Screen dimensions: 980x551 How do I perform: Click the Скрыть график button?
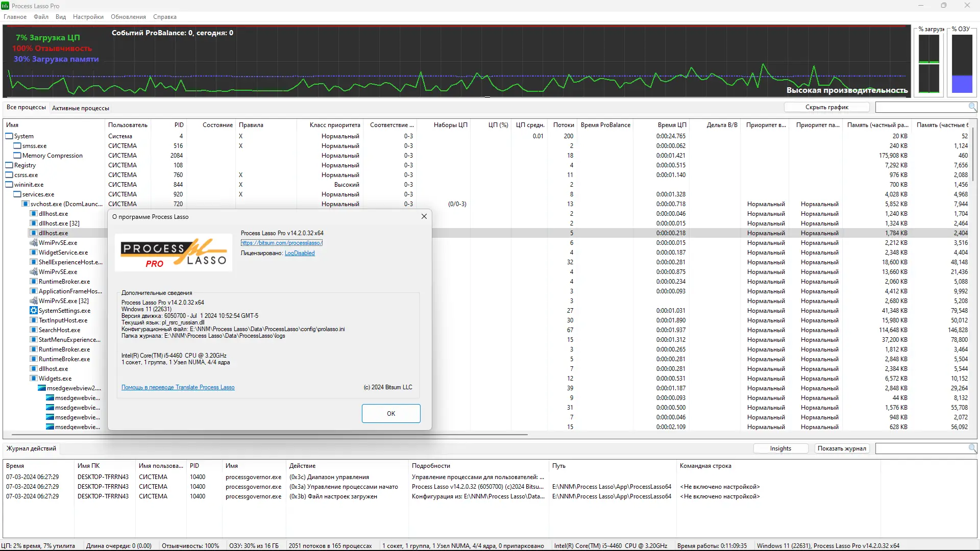coord(826,107)
